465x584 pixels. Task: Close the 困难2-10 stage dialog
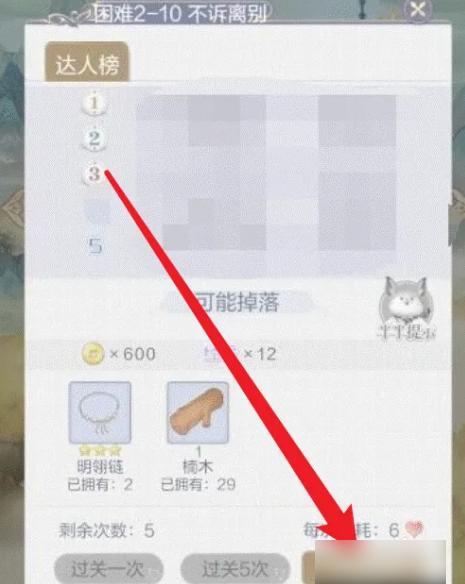tap(417, 9)
